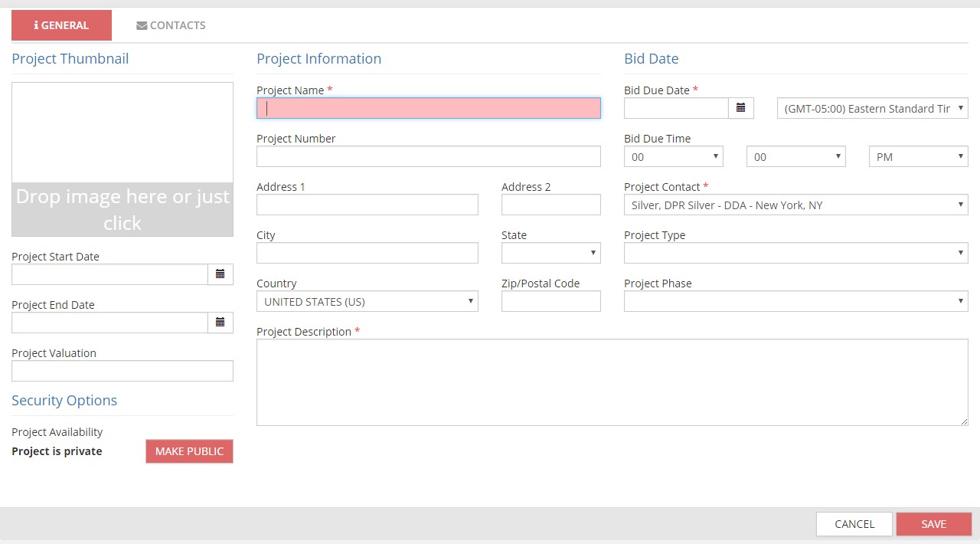980x544 pixels.
Task: Focus the Project Description text area
Action: (612, 382)
